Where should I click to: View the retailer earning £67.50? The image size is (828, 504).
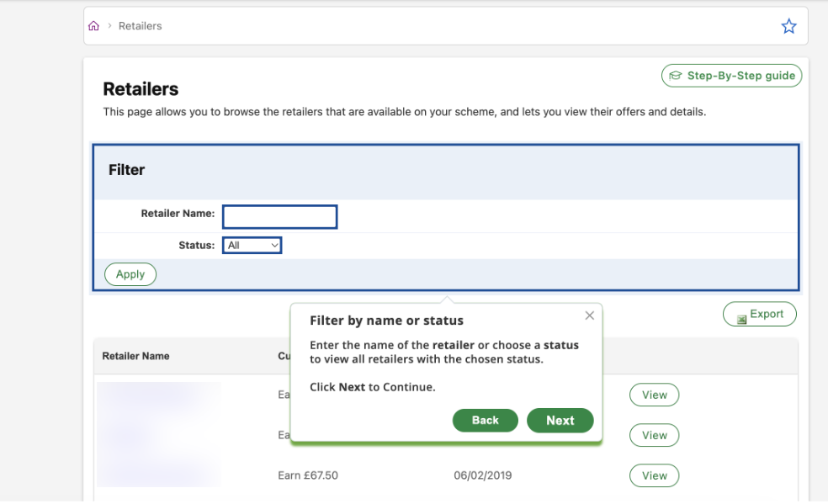pyautogui.click(x=654, y=475)
